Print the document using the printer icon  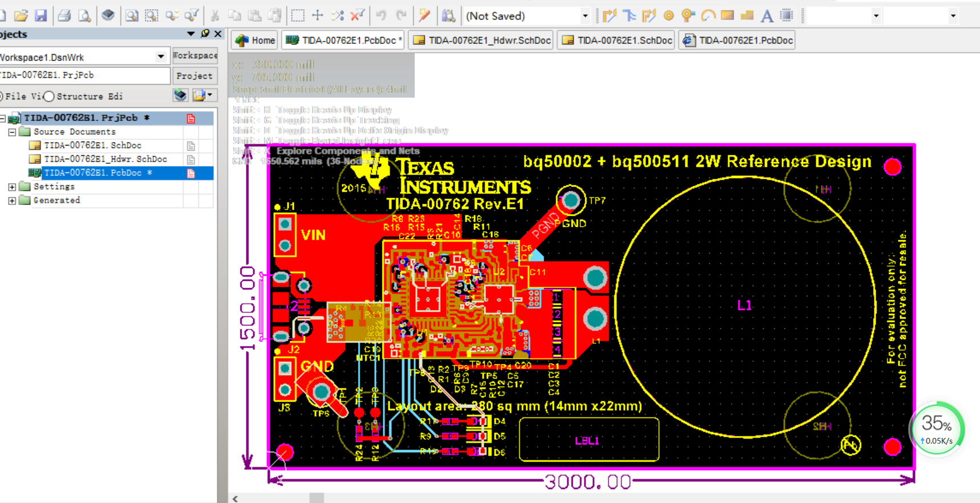click(64, 15)
